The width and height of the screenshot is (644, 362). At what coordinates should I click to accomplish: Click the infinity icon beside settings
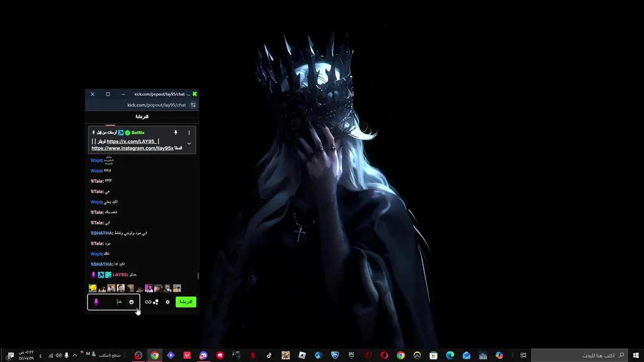148,302
